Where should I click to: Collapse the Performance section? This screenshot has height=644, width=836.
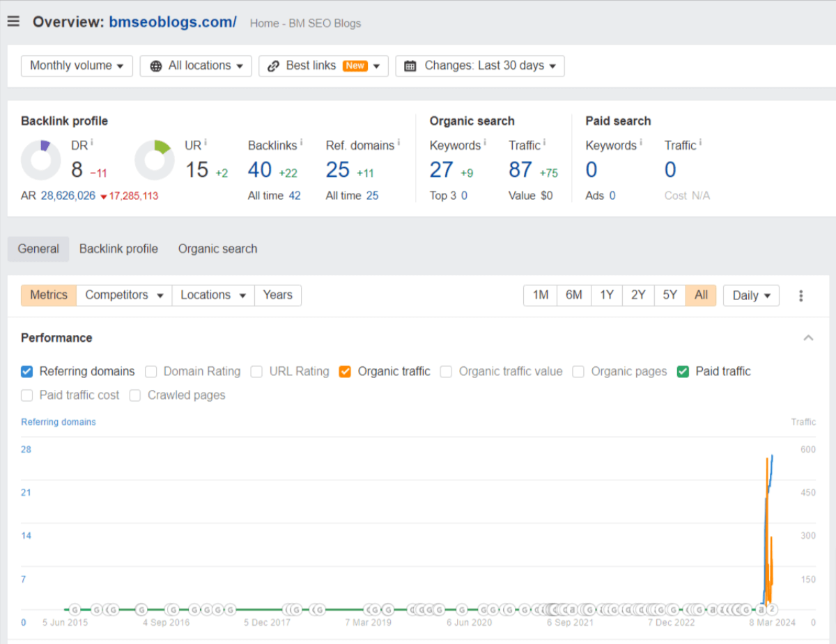pyautogui.click(x=808, y=338)
